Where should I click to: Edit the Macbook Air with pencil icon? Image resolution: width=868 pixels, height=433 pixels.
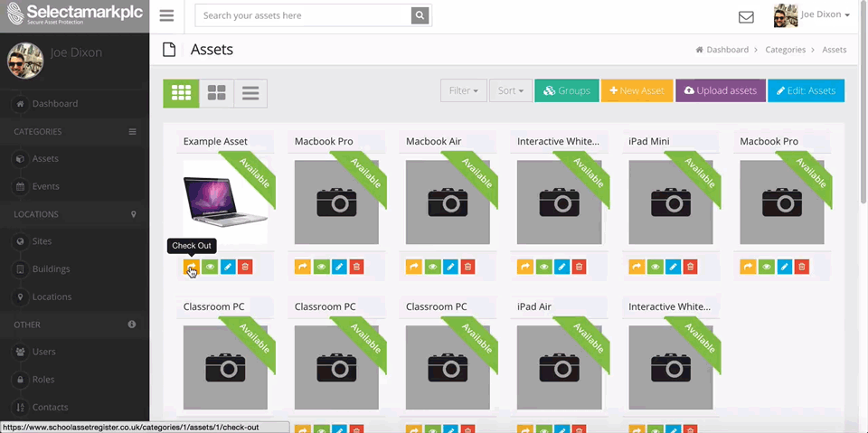(x=450, y=267)
